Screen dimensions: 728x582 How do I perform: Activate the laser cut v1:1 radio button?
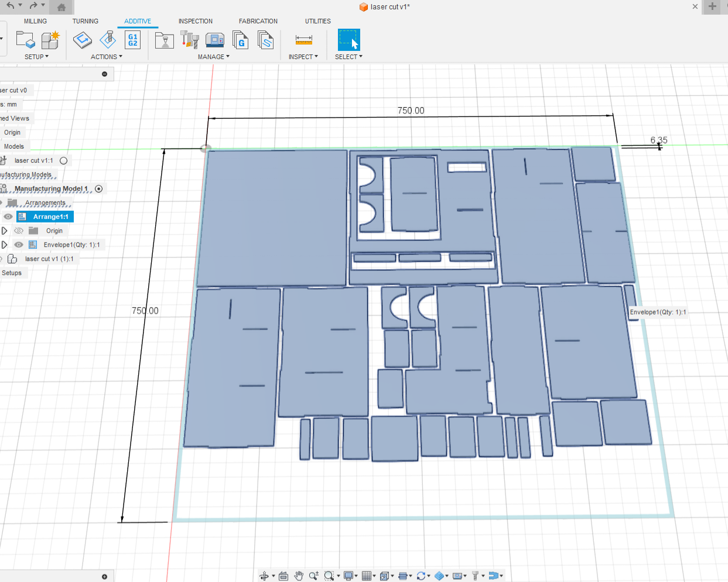pyautogui.click(x=64, y=160)
